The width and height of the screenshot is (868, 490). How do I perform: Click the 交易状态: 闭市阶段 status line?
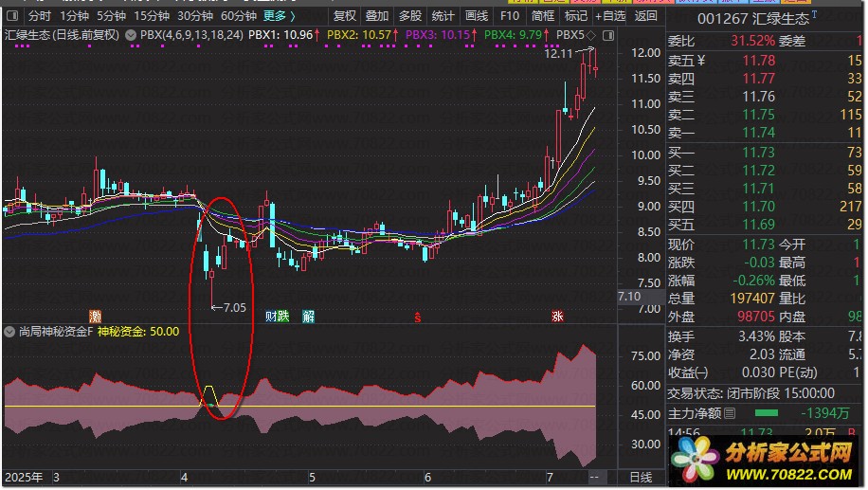pos(750,393)
